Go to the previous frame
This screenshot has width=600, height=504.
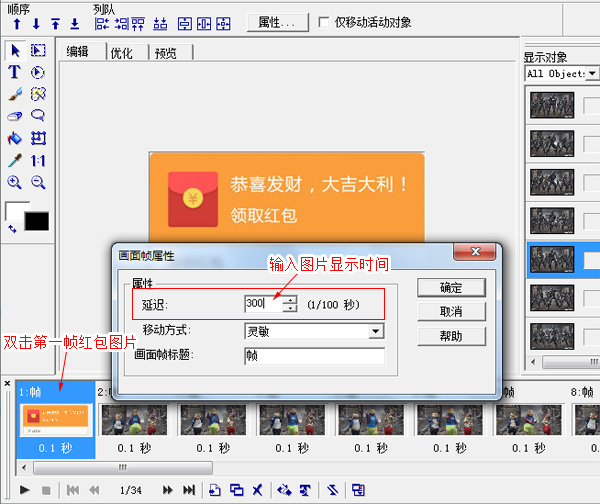(x=94, y=490)
